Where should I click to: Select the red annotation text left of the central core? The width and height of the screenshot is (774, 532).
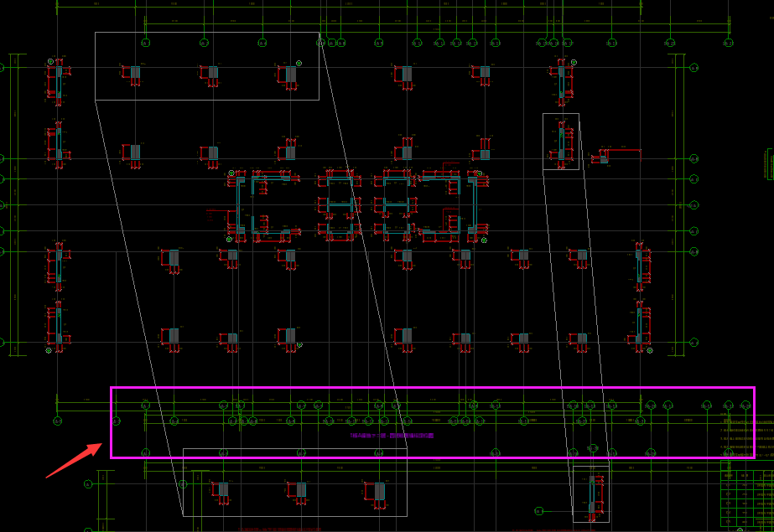[x=210, y=215]
